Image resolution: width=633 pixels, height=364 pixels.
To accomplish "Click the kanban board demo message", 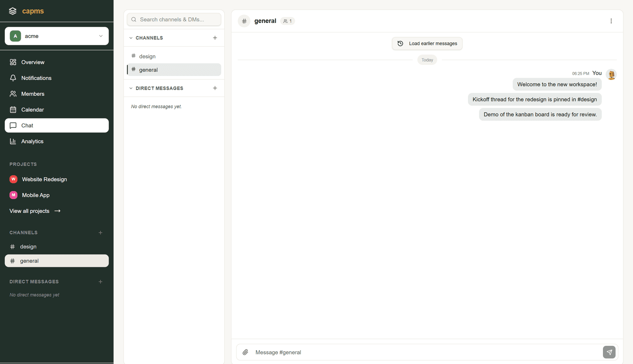I will click(540, 114).
